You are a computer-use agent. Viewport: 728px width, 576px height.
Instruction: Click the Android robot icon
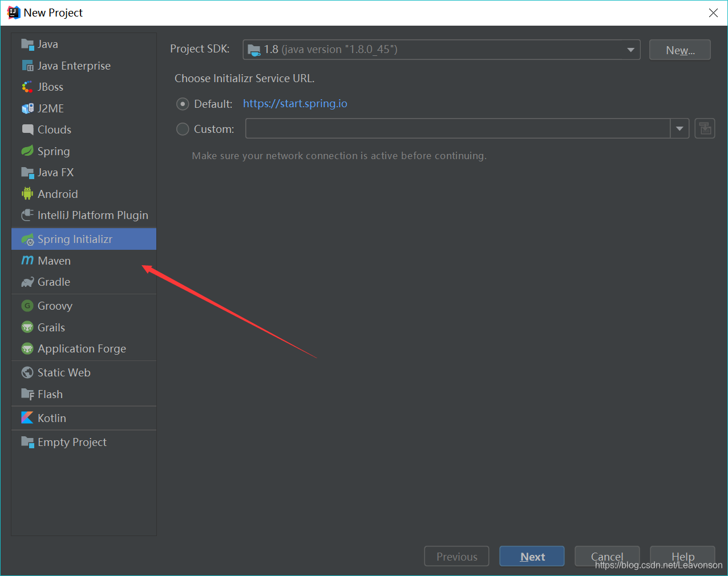27,194
